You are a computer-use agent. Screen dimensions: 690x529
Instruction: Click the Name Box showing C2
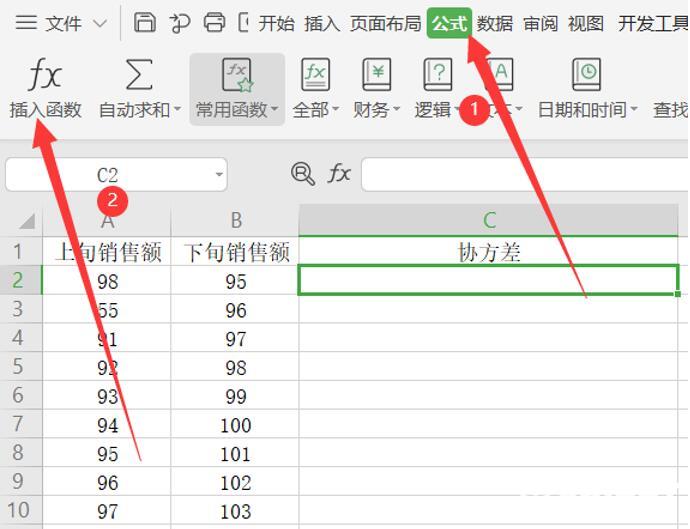click(107, 175)
